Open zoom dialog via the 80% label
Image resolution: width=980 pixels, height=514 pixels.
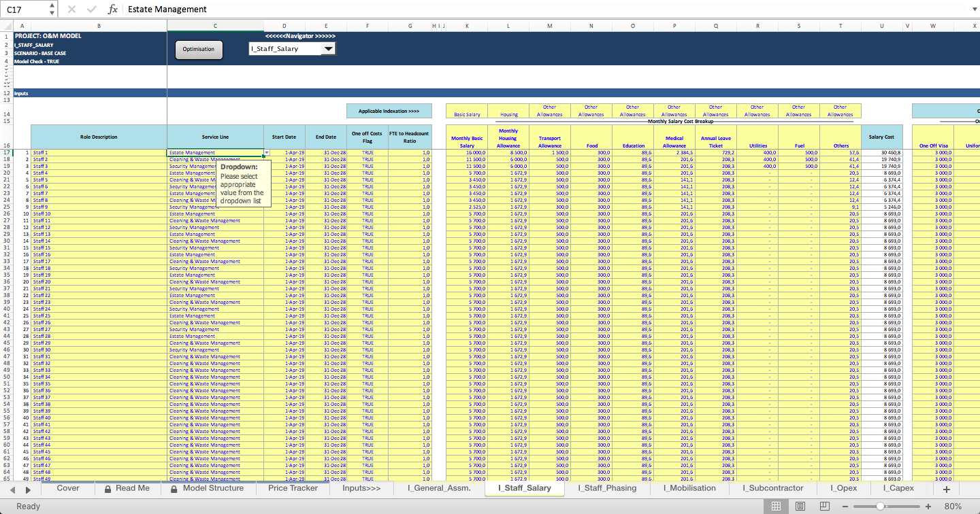(953, 507)
